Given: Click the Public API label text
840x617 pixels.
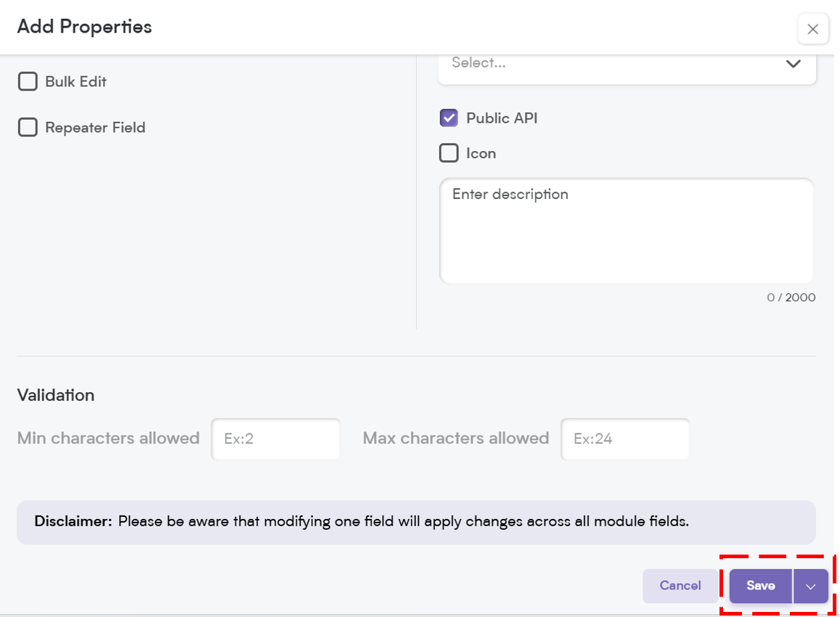Looking at the screenshot, I should (502, 118).
